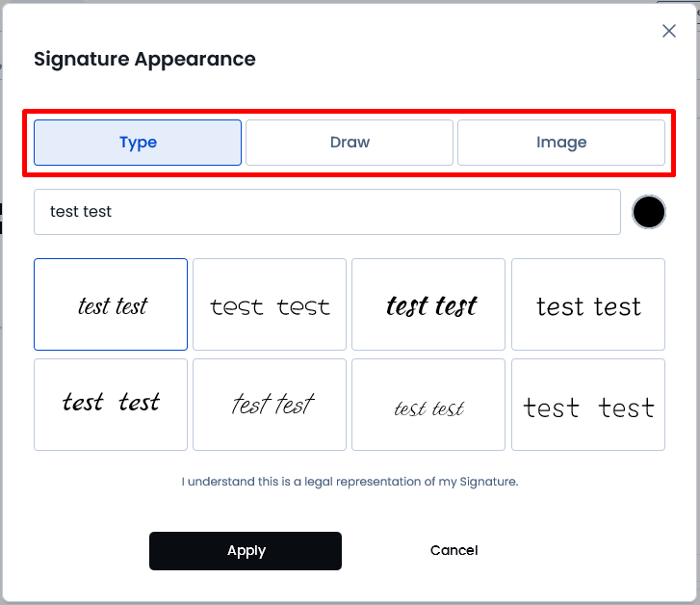Switch to the Type signature tab
Image resolution: width=700 pixels, height=605 pixels.
coord(138,143)
